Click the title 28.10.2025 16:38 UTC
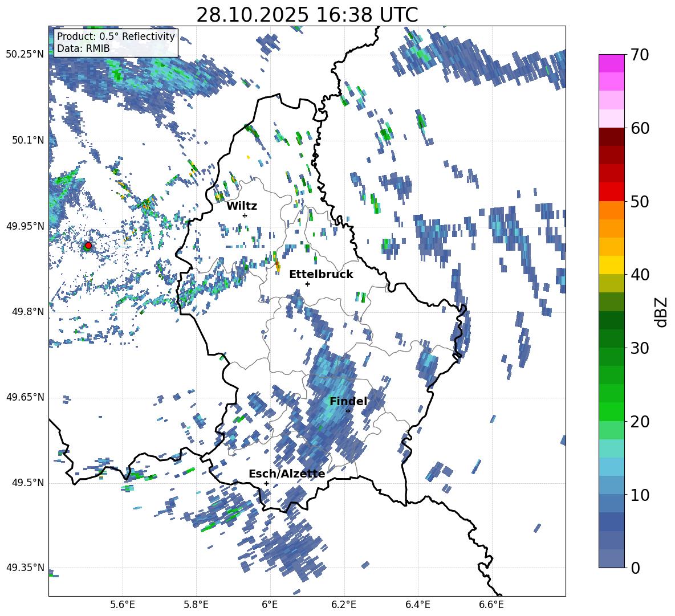Screen dimensions: 675x616 tap(307, 15)
